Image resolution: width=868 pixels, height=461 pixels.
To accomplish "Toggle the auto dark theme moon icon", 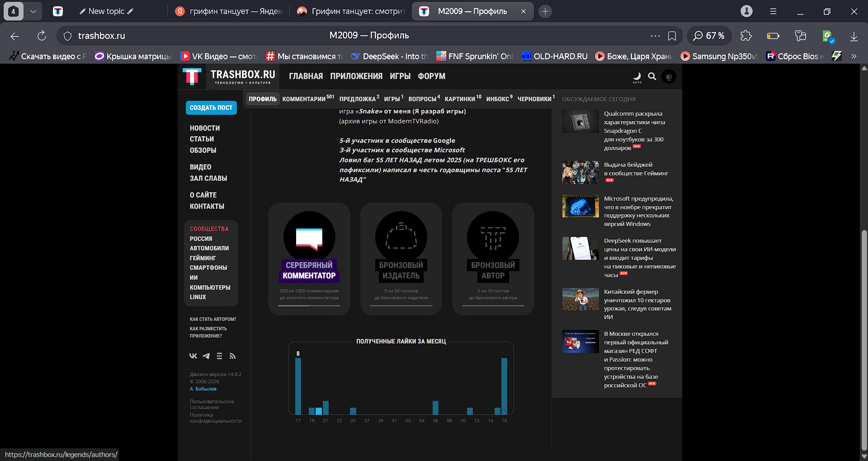I will pos(637,77).
